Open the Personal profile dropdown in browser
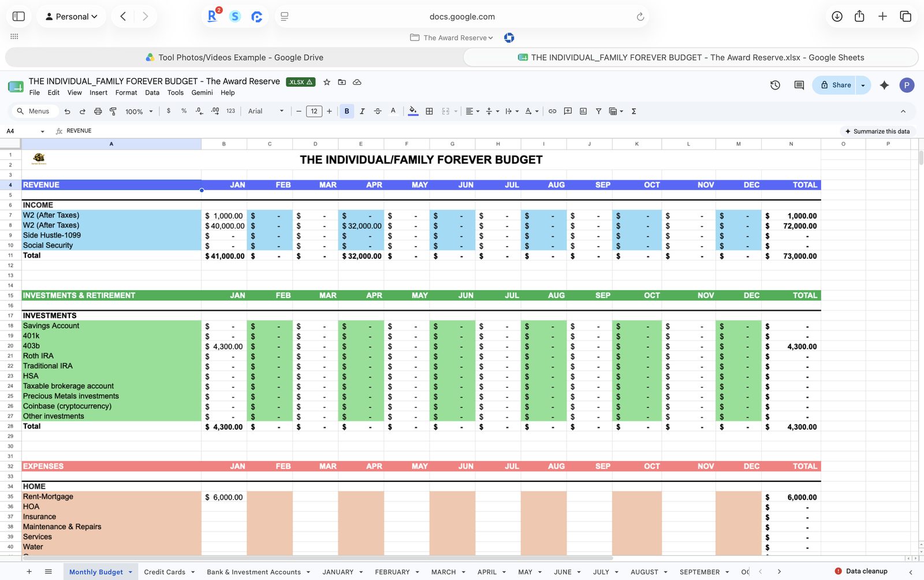The height and width of the screenshot is (580, 924). [71, 16]
